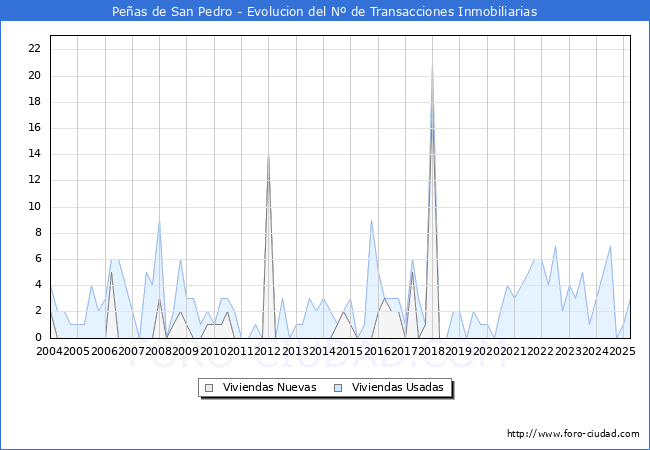The height and width of the screenshot is (450, 650).
Task: Click the x-axis year label 2010
Action: [213, 351]
